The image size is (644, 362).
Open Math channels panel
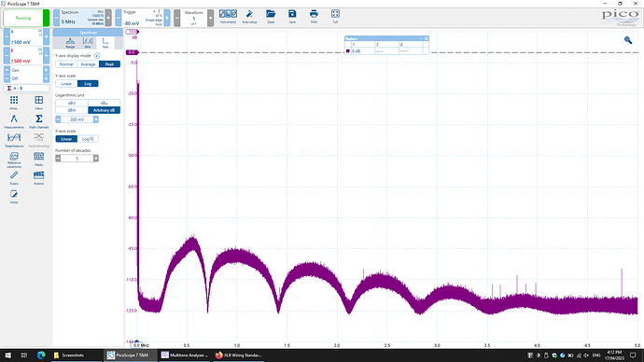(38, 121)
